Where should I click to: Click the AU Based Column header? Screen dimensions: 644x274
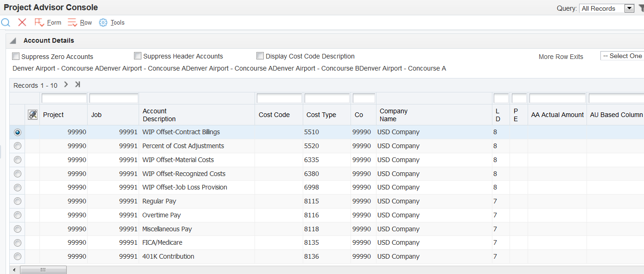click(x=617, y=115)
